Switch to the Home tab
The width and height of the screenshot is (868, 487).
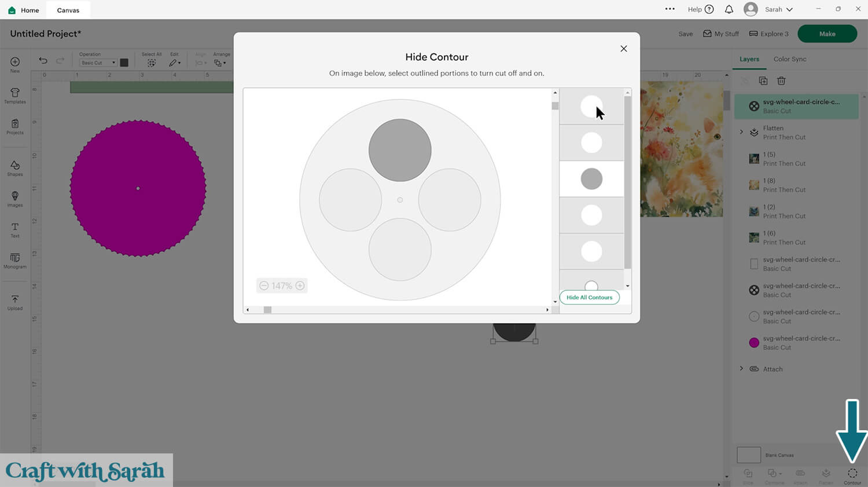(24, 10)
